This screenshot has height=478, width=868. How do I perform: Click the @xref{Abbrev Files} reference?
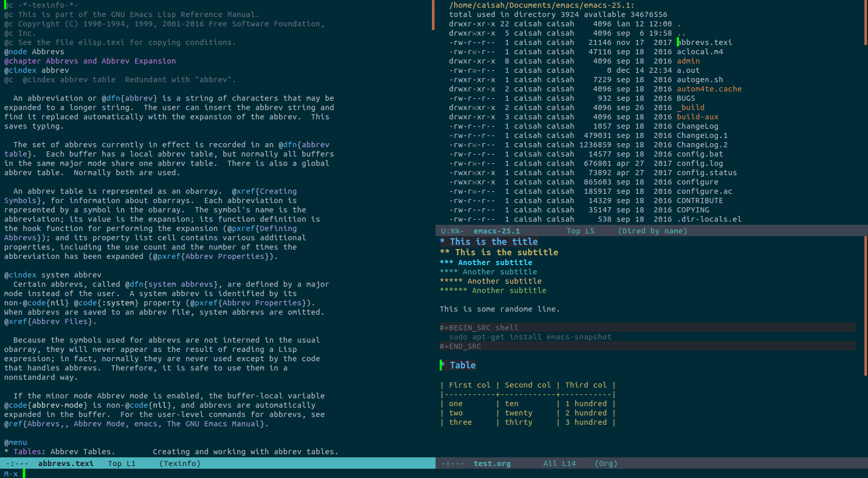click(x=48, y=321)
